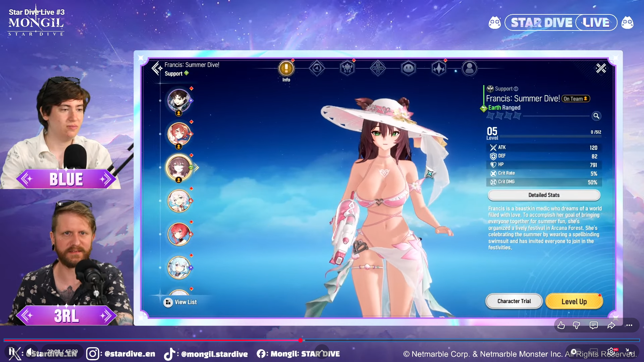Click the On Team badge
This screenshot has height=362, width=644.
coord(576,99)
